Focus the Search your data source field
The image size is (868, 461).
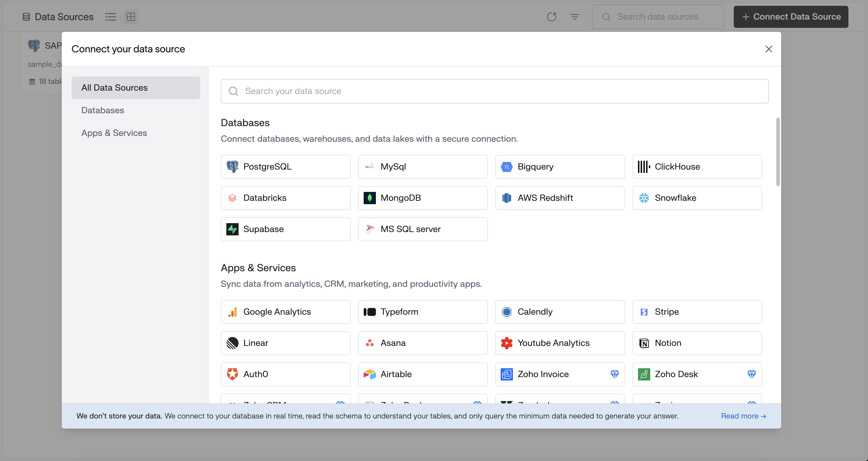coord(494,91)
